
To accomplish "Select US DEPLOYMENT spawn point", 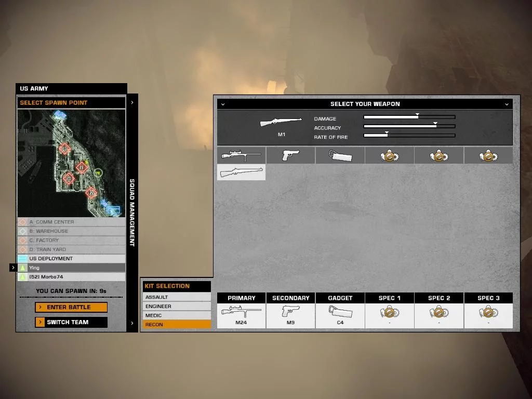I will click(x=71, y=259).
